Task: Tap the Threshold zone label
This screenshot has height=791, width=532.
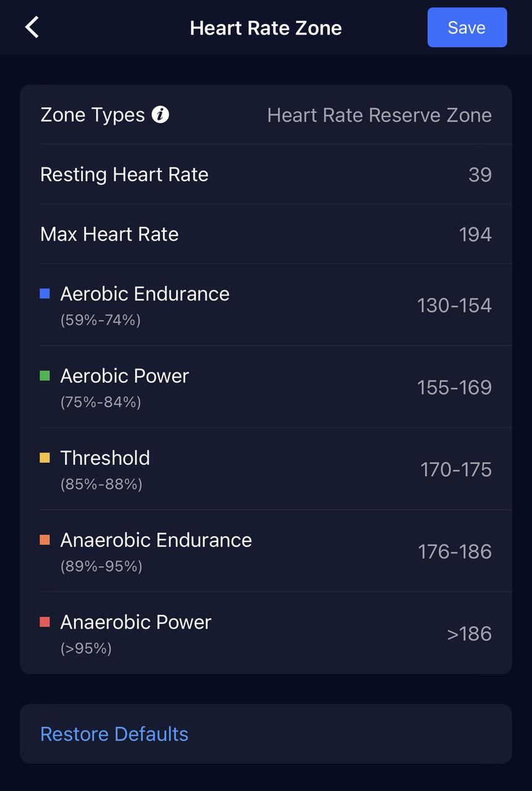Action: pyautogui.click(x=105, y=458)
